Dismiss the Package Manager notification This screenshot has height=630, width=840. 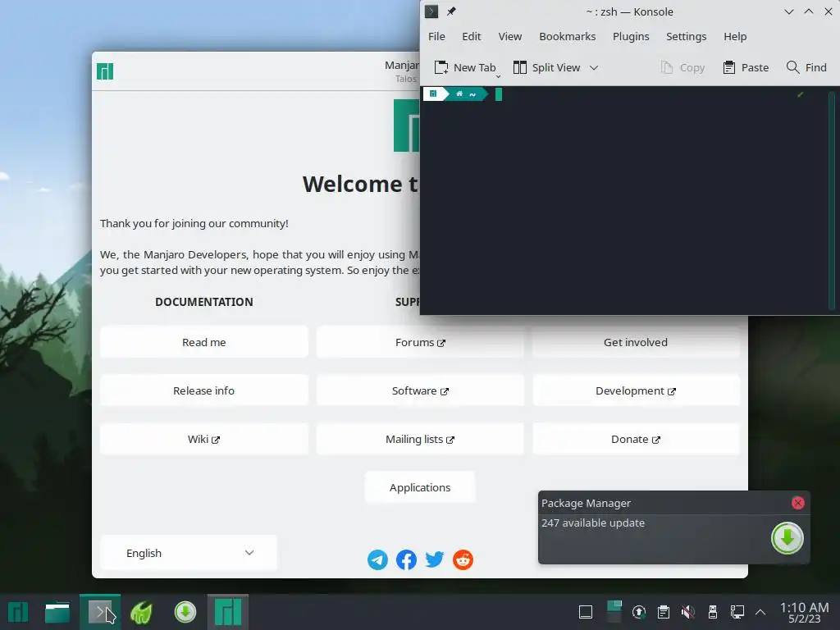(x=797, y=503)
